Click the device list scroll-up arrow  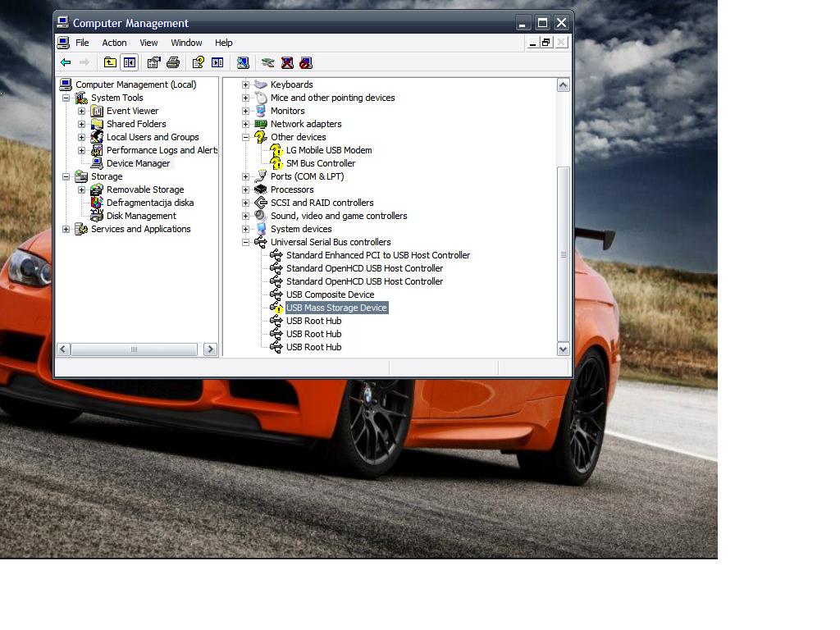(563, 84)
